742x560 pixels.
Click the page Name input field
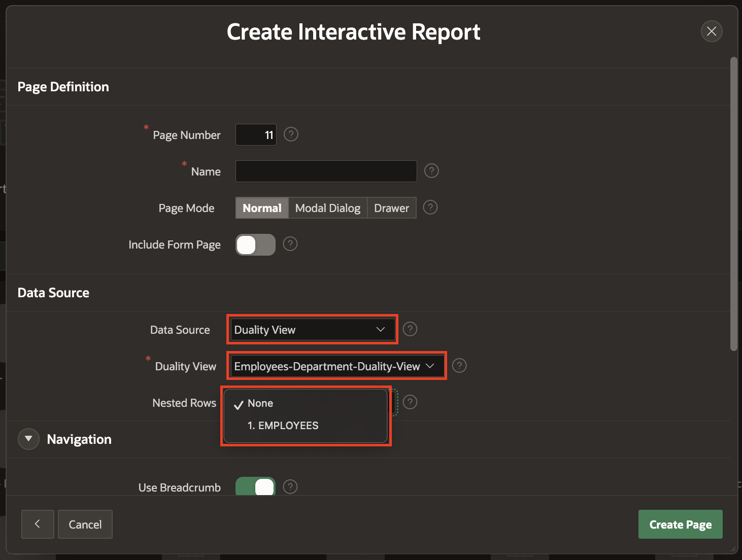(x=326, y=171)
